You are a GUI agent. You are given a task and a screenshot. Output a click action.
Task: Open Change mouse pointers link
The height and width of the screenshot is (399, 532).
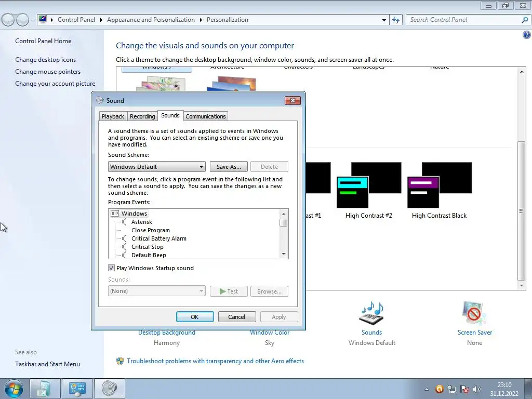[x=48, y=72]
